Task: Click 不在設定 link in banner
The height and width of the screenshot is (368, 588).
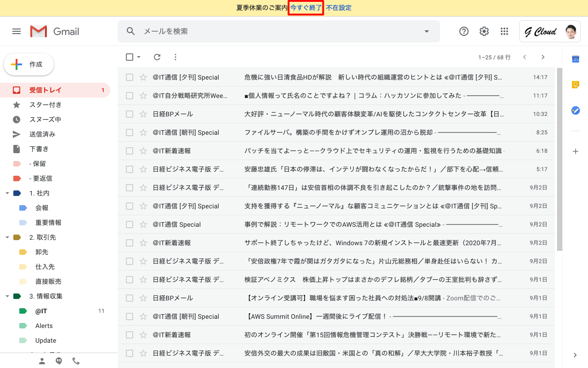Action: pos(339,8)
